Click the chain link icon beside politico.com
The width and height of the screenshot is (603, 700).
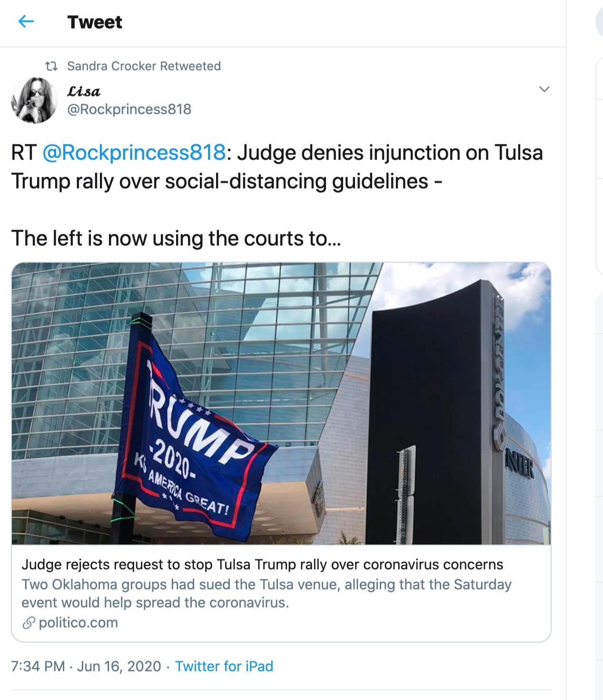(x=29, y=623)
